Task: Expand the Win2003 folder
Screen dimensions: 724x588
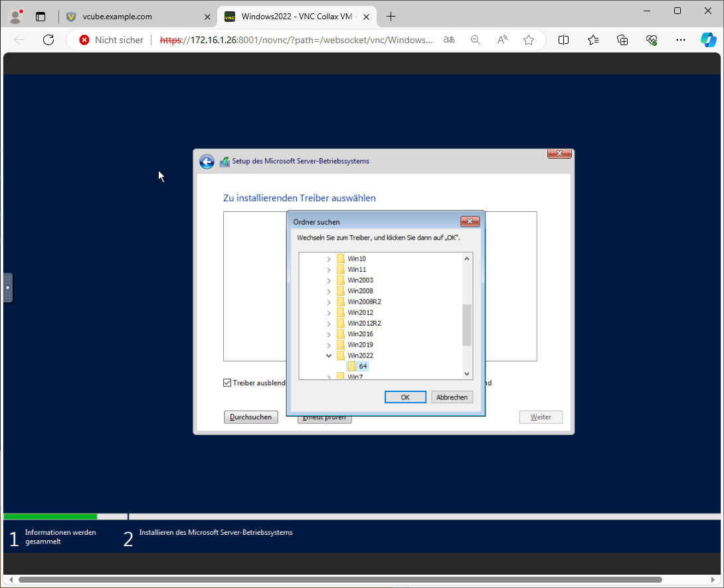Action: coord(329,281)
